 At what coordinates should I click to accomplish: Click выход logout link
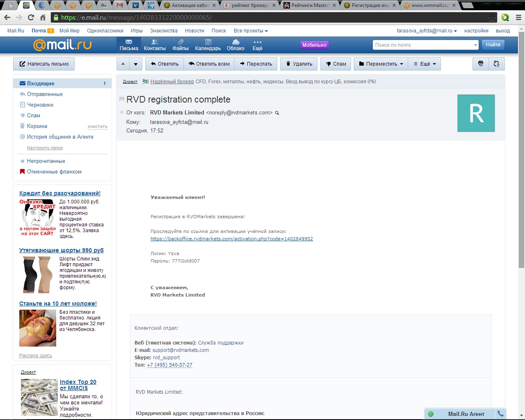503,31
